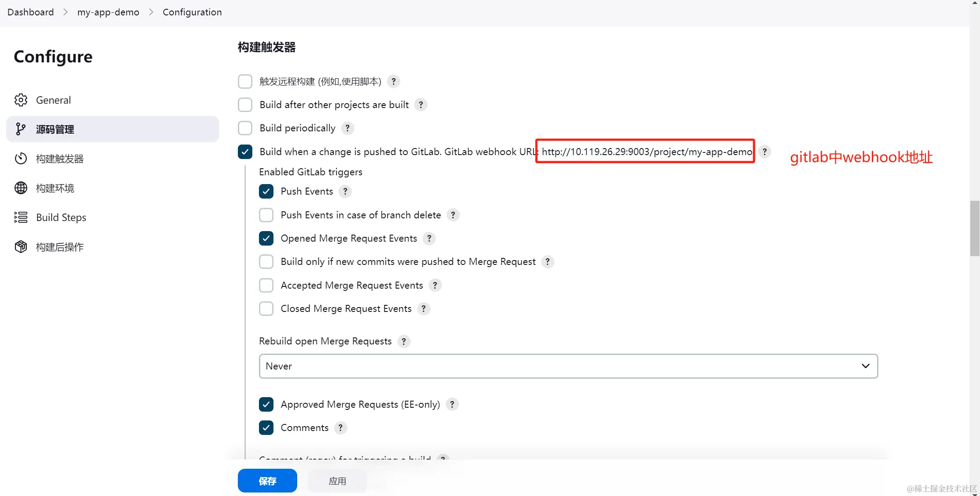The image size is (980, 496).
Task: Enable Build periodically checkbox
Action: (x=245, y=128)
